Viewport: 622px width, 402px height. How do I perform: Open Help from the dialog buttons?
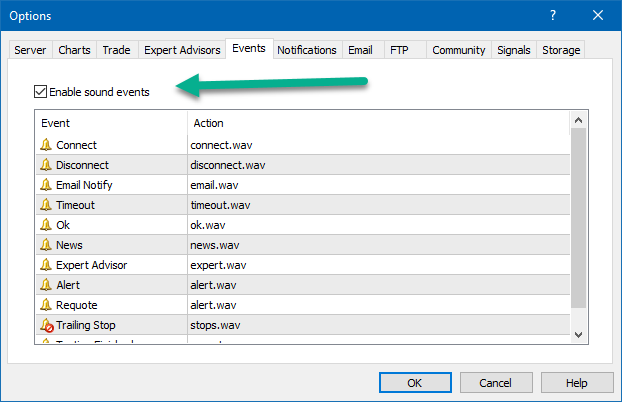pos(576,382)
